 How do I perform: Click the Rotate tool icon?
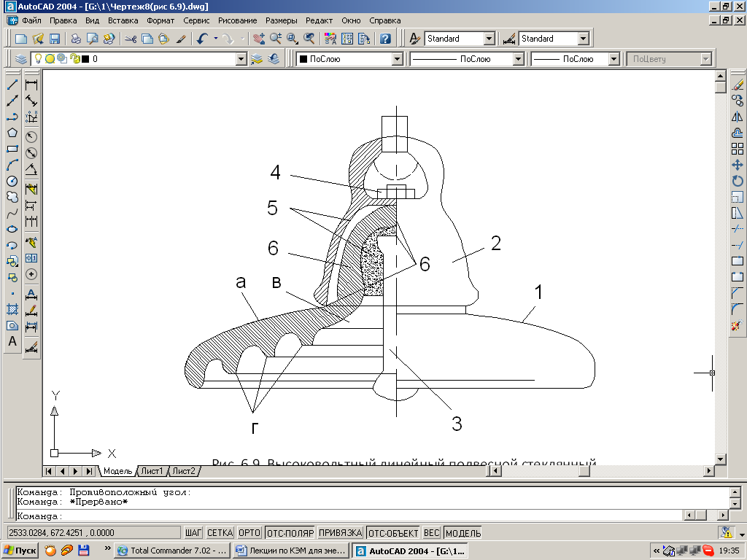coord(738,181)
